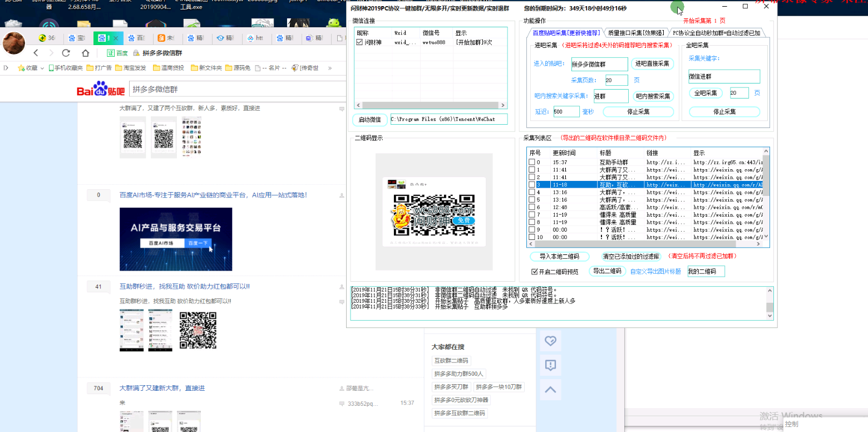
Task: Check the row 3 highlighted checkbox
Action: coord(532,184)
